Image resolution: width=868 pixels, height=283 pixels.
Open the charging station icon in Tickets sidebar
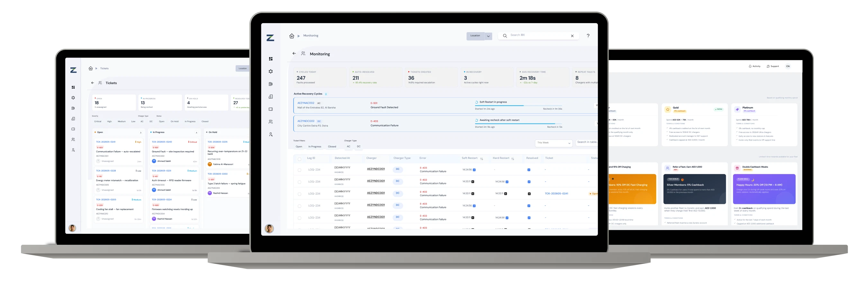point(73,108)
